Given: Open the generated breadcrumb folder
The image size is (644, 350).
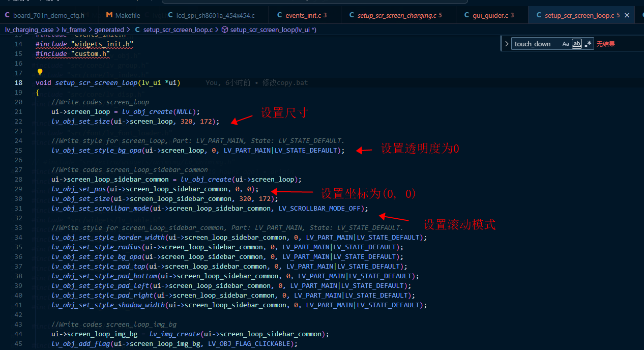Looking at the screenshot, I should (x=109, y=30).
